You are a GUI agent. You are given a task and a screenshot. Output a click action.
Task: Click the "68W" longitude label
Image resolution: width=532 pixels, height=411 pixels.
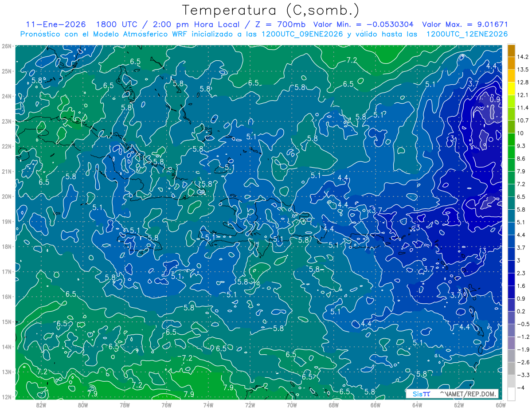pos(333,404)
